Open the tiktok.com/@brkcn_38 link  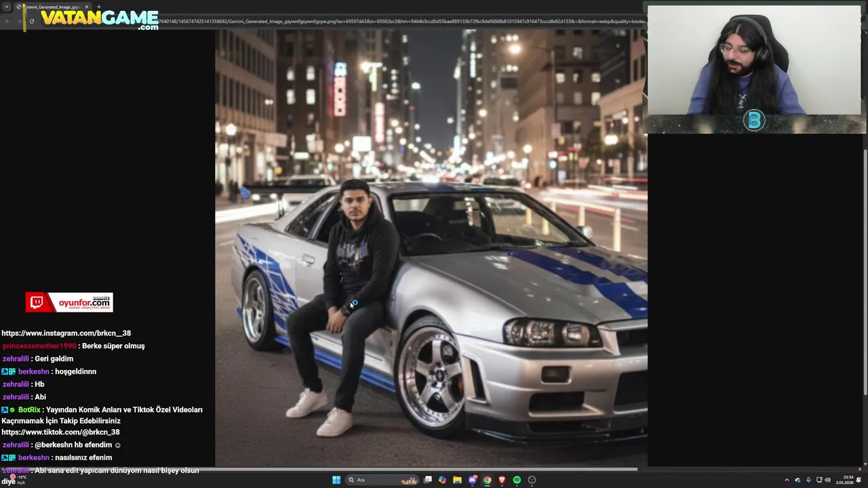pos(60,432)
